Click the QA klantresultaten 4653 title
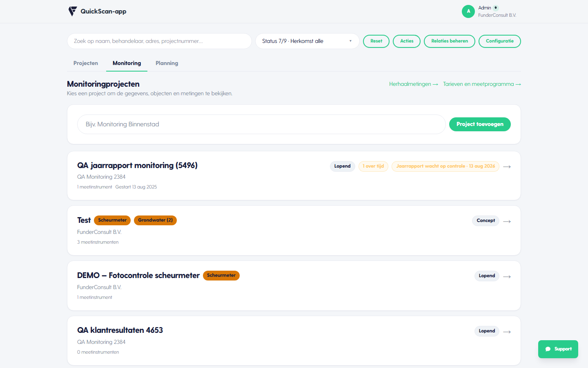 [120, 330]
